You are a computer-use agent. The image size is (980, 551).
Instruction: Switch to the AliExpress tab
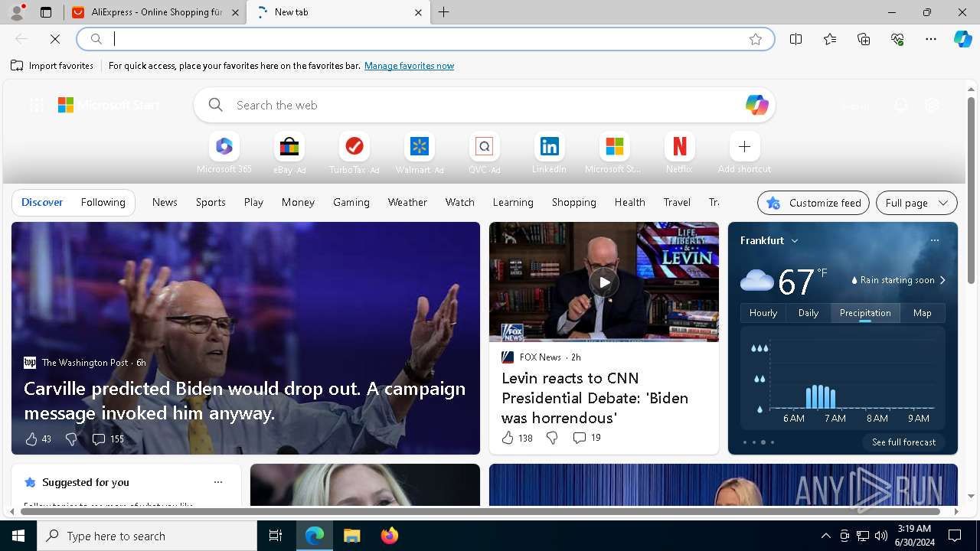[x=155, y=12]
